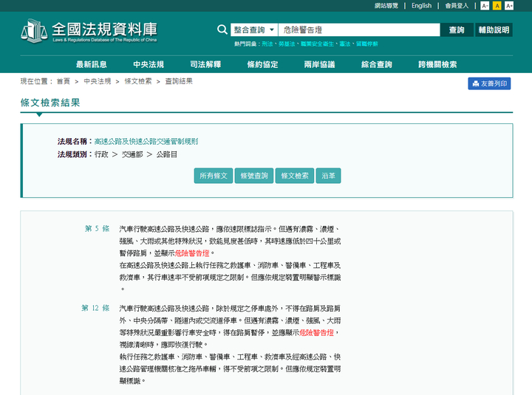
Task: Select the medium font size A icon
Action: tap(497, 6)
